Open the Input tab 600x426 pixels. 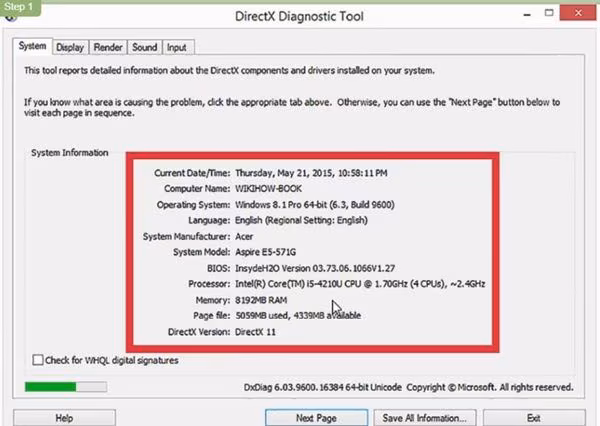click(x=177, y=47)
